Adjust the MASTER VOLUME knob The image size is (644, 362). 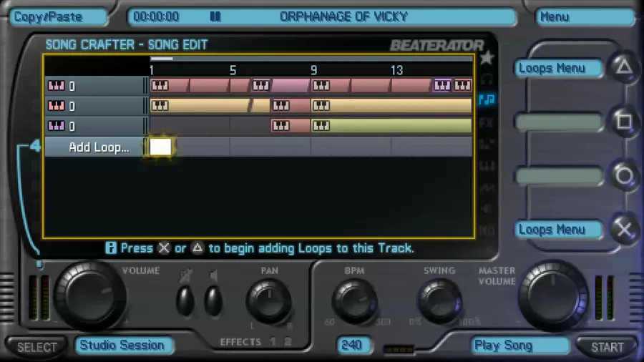click(x=553, y=295)
